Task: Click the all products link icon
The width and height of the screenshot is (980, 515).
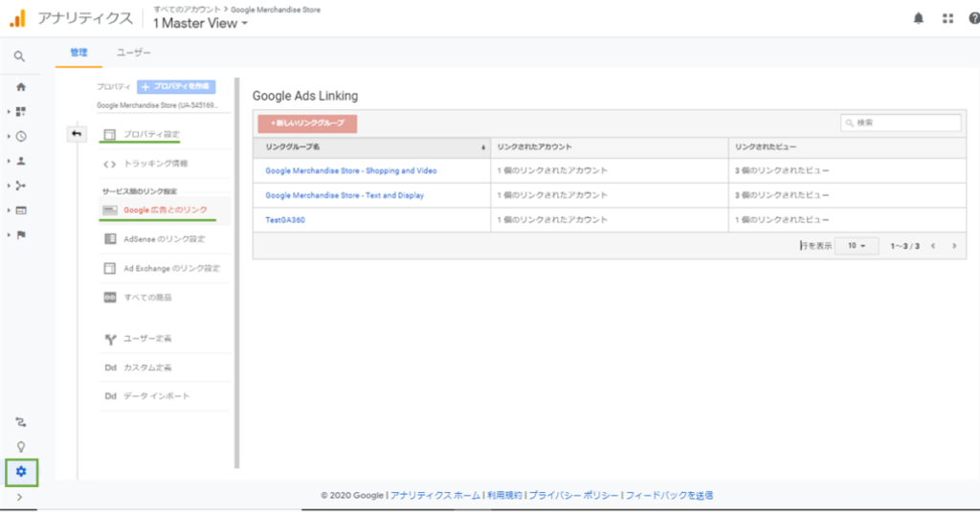Action: click(x=110, y=298)
